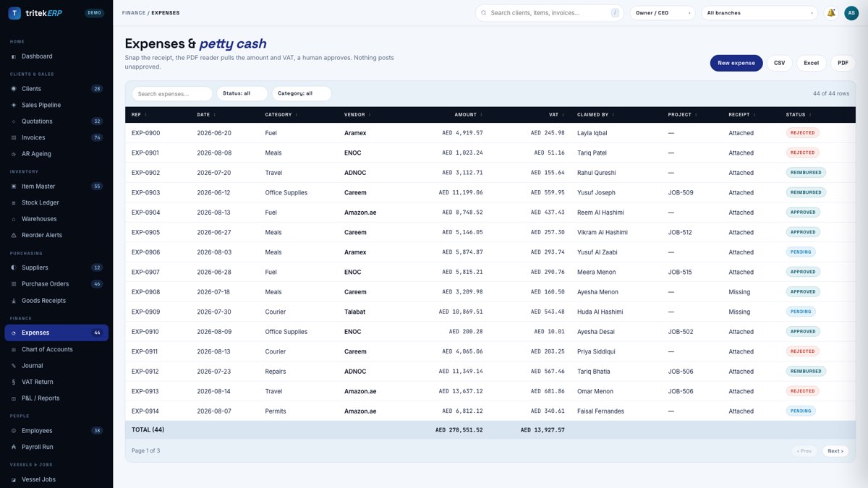
Task: Open the Journal sidebar icon
Action: click(14, 366)
